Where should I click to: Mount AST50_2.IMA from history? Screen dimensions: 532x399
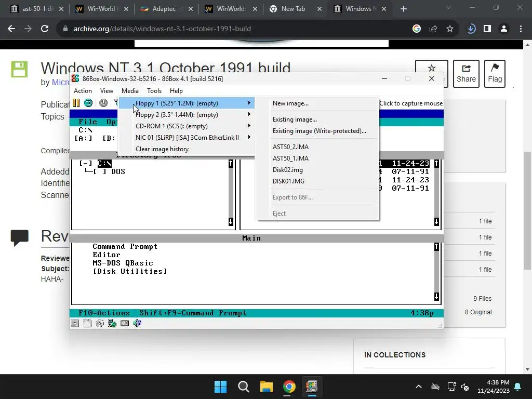(x=317, y=147)
